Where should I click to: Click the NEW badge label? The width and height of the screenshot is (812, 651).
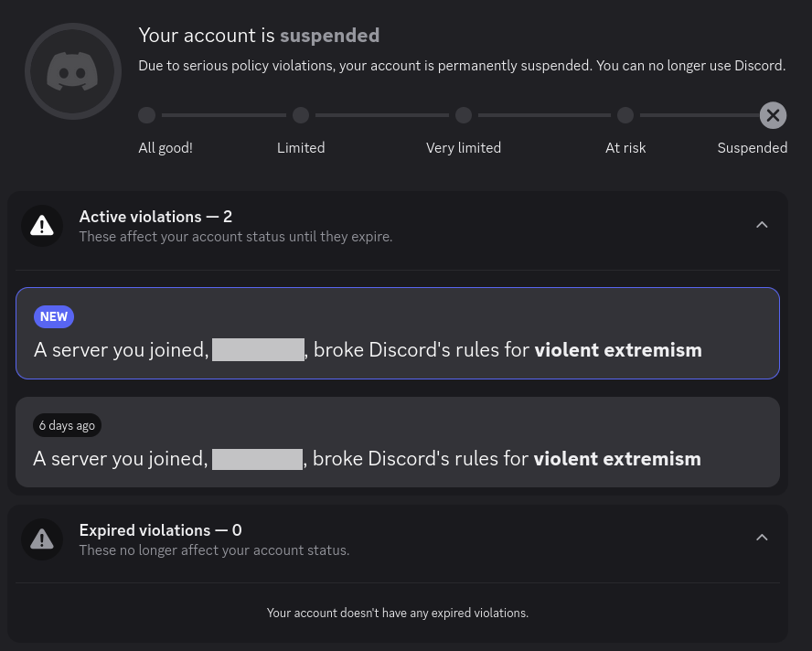(x=54, y=316)
